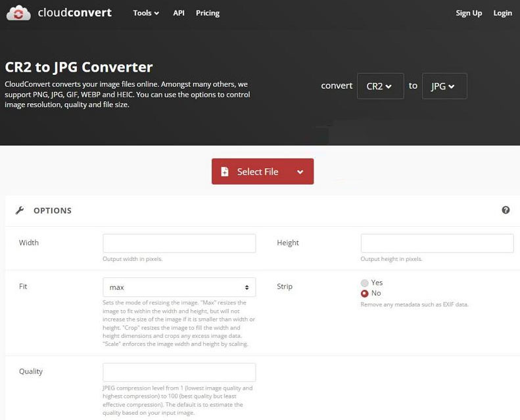Viewport: 520px width, 420px height.
Task: Click the CloudConvert cloud logo icon
Action: coord(18,13)
